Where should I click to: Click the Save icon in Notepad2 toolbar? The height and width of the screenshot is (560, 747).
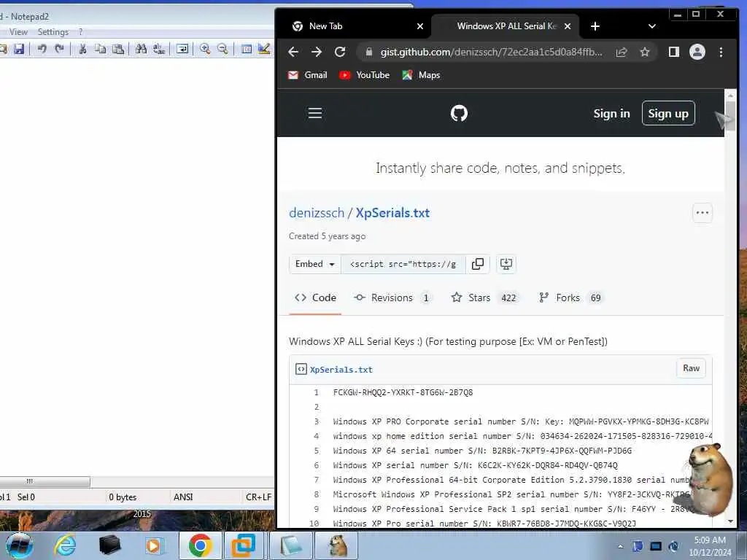click(x=18, y=49)
